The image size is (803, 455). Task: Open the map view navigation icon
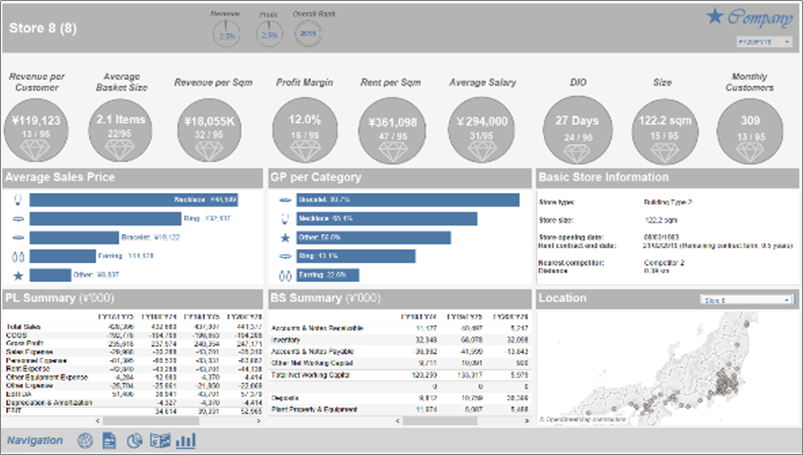pyautogui.click(x=160, y=440)
